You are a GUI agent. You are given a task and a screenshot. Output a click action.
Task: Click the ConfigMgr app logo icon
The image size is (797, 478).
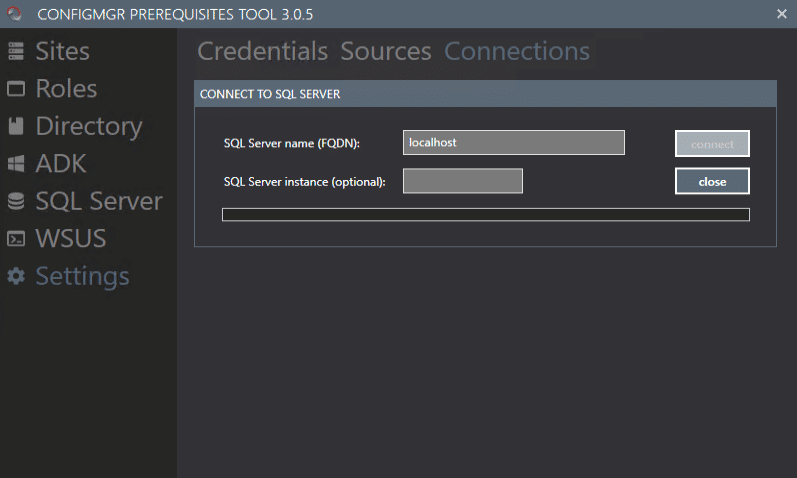[13, 13]
